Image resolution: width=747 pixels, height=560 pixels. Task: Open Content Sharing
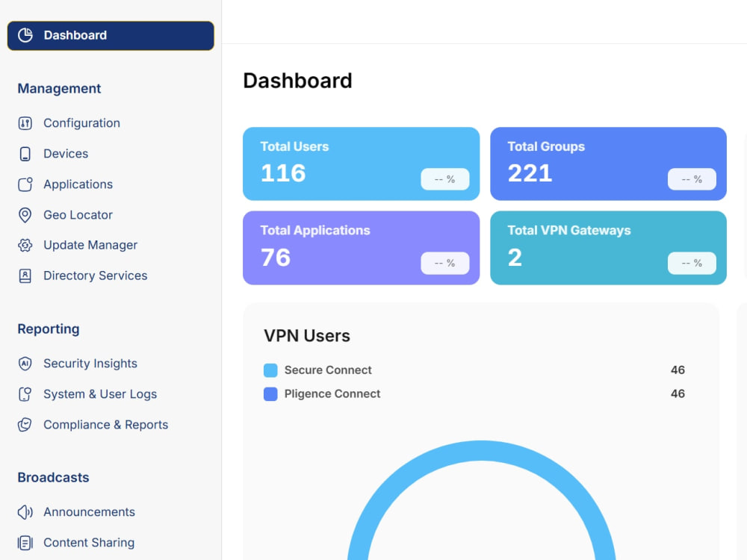tap(89, 543)
